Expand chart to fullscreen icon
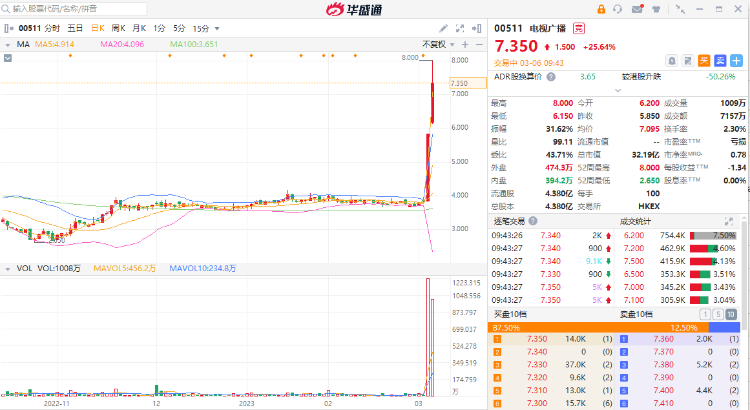The width and height of the screenshot is (750, 410). tap(460, 29)
